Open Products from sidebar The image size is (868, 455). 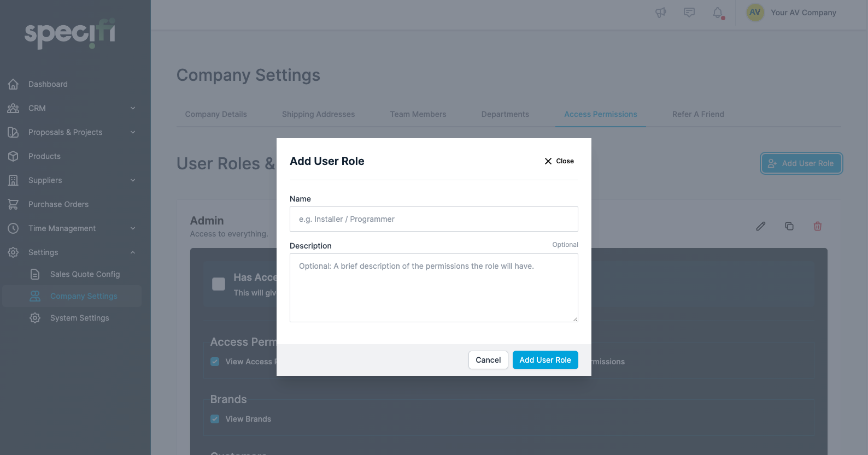tap(44, 156)
